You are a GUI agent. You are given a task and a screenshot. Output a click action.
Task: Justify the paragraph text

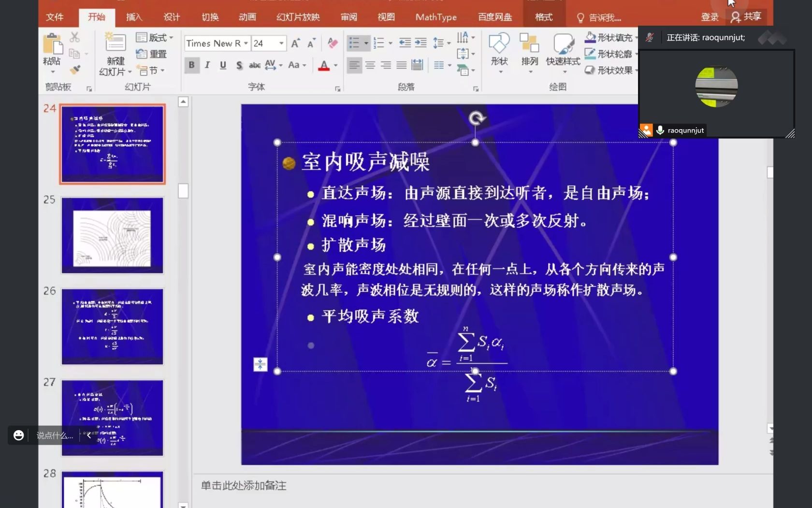pos(401,65)
